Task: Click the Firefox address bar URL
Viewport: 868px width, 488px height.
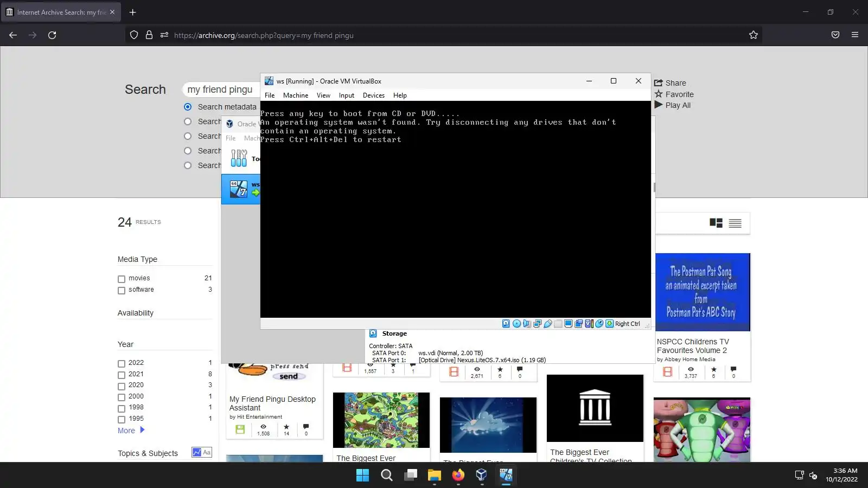Action: [264, 35]
